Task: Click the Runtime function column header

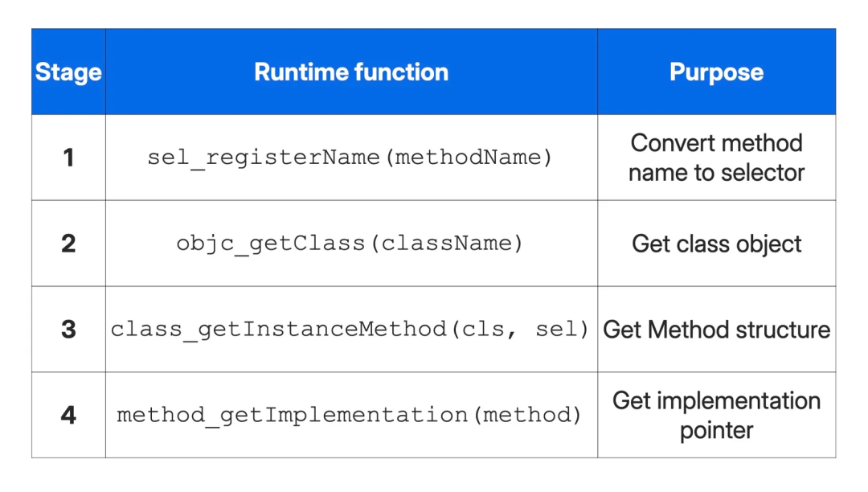Action: [351, 72]
